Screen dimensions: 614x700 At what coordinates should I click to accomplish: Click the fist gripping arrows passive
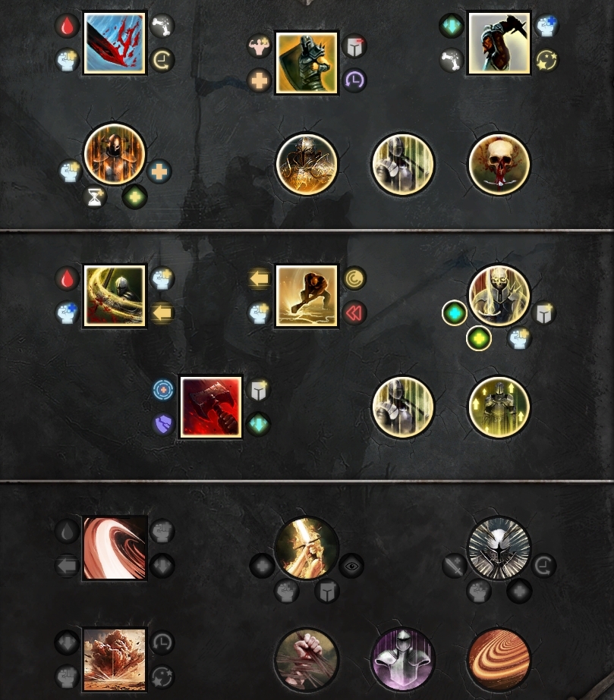pyautogui.click(x=307, y=659)
